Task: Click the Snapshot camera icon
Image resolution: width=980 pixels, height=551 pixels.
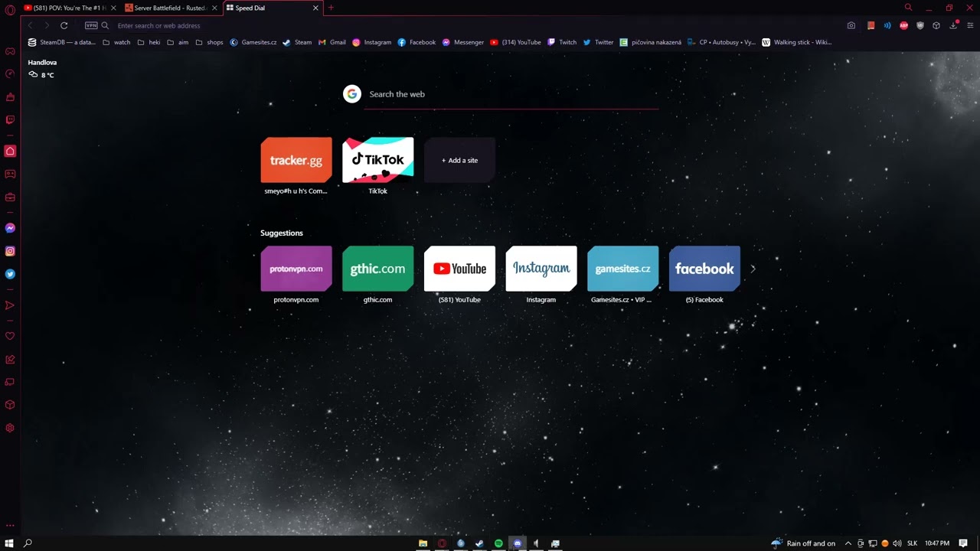Action: point(851,25)
